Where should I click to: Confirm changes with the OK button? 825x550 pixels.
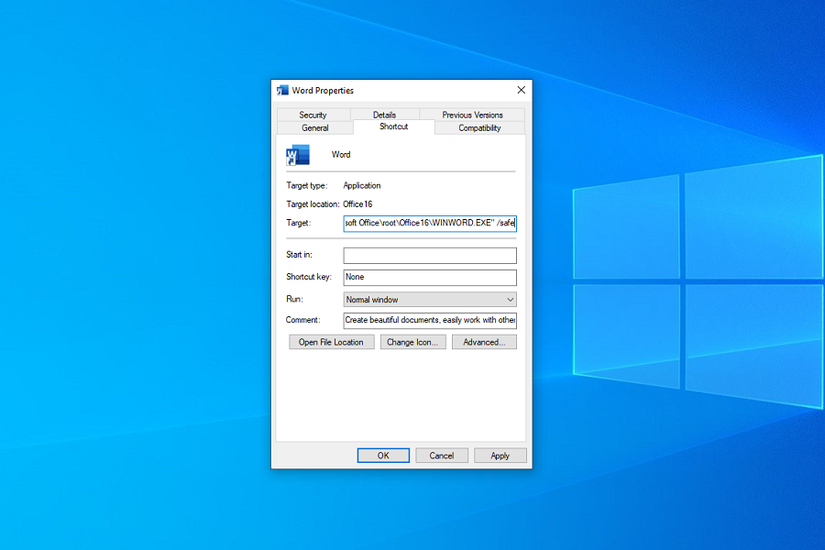(383, 455)
